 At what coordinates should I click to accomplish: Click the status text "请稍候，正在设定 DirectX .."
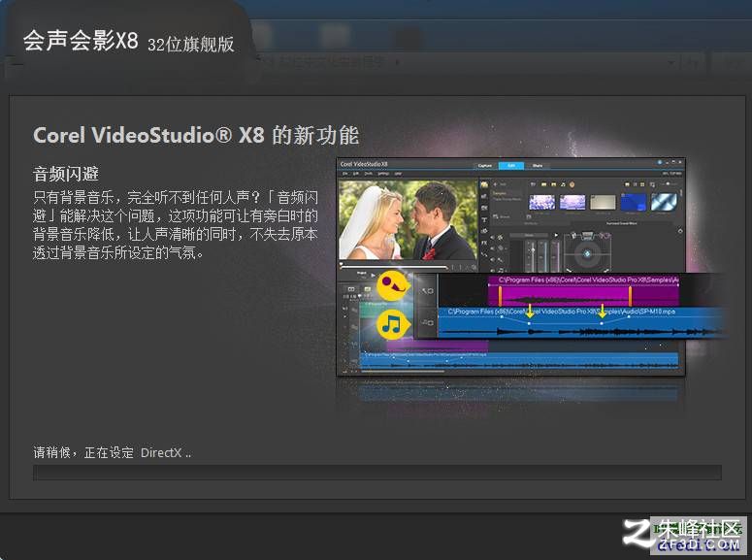113,452
